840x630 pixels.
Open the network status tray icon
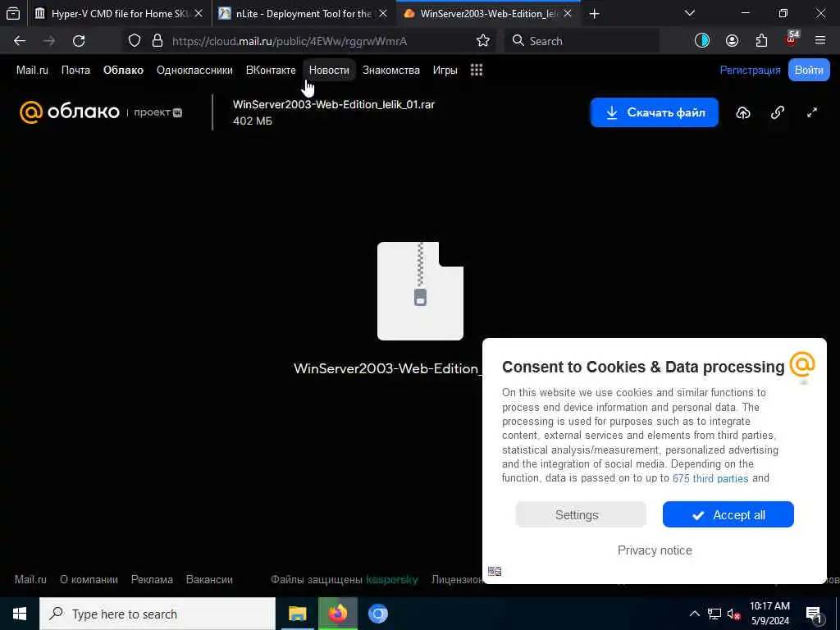714,614
